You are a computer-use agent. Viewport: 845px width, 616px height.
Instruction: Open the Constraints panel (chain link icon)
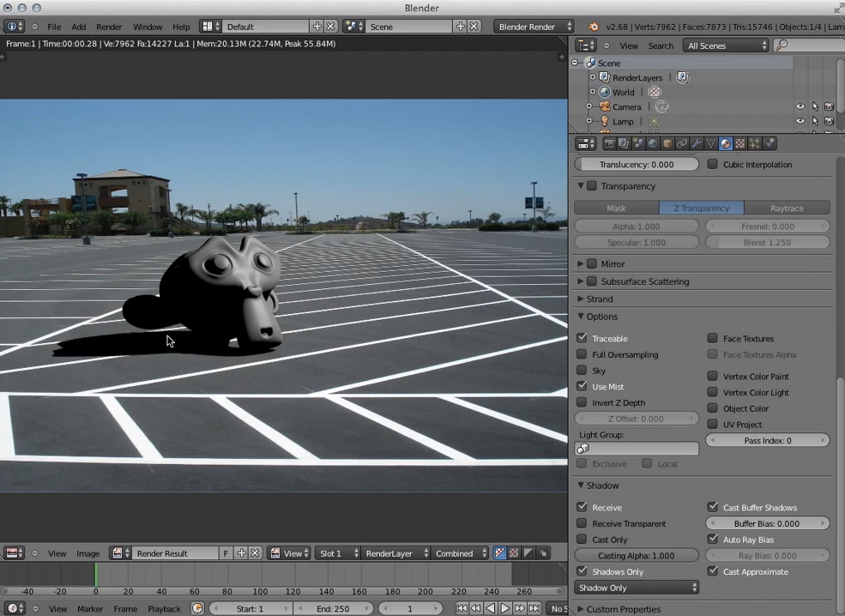point(682,143)
